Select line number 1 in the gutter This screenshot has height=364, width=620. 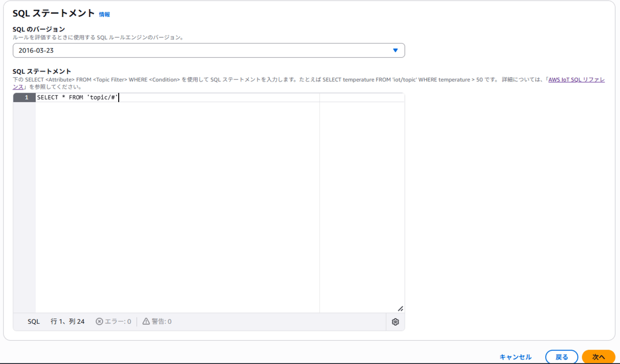[x=24, y=98]
